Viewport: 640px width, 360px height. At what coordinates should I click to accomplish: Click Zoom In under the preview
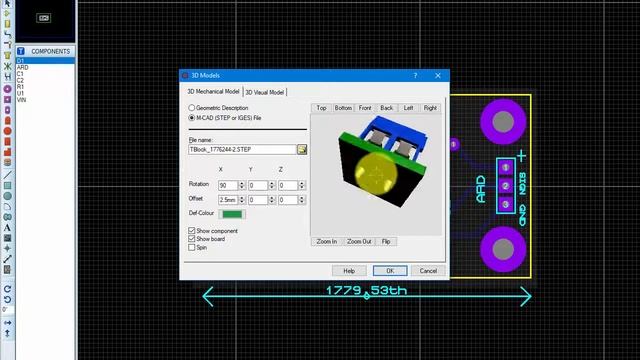pyautogui.click(x=327, y=242)
